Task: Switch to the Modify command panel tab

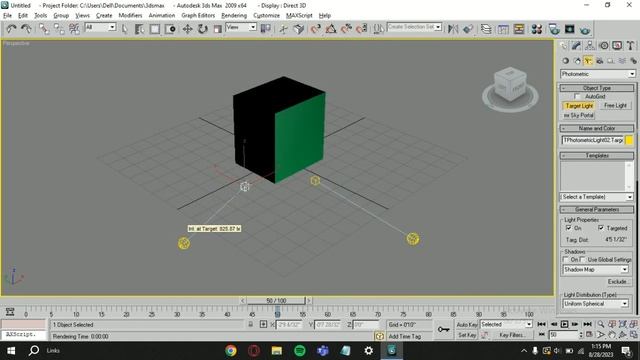Action: [576, 46]
